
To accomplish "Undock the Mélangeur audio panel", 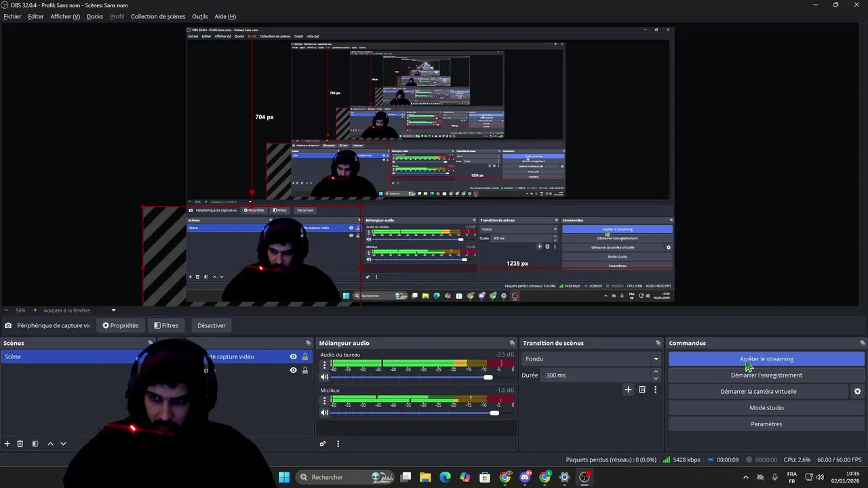I will point(512,343).
